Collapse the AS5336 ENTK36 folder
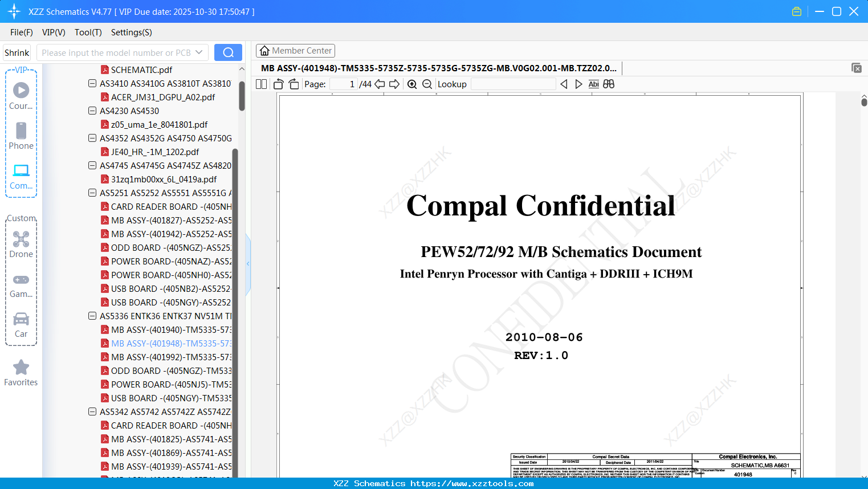868x489 pixels. pos(92,316)
